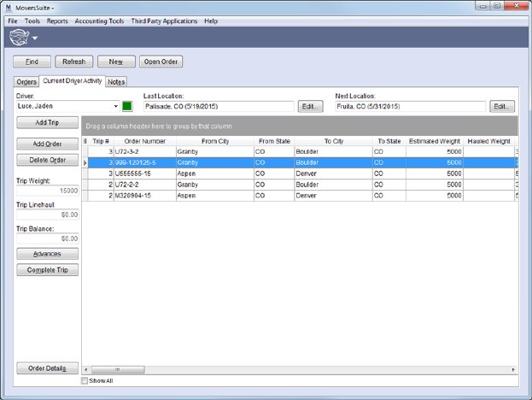Click the row indicator arrow on selected row
This screenshot has width=532, height=400.
coord(85,162)
